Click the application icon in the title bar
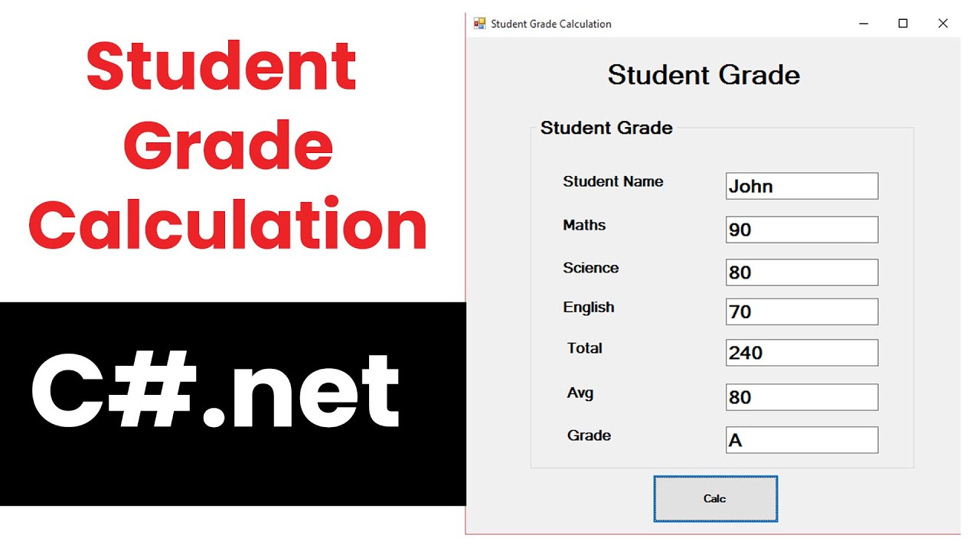 tap(480, 24)
